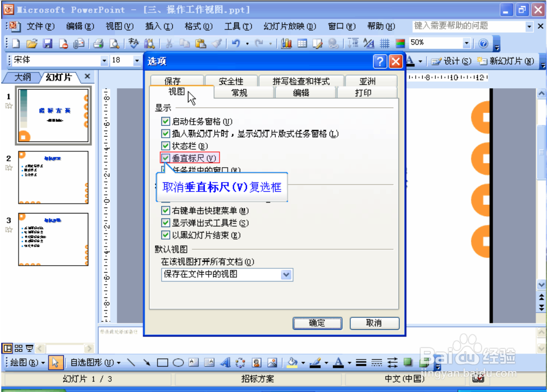Select the Rectangle drawing tool
547x392 pixels.
tap(162, 363)
